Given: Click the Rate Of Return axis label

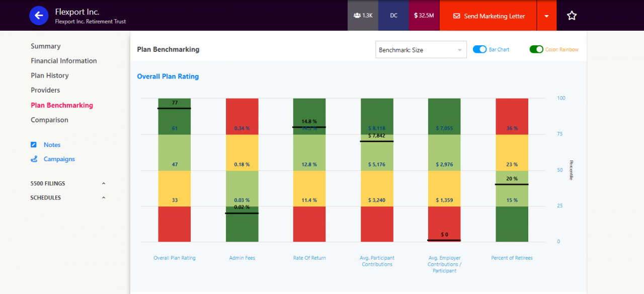Looking at the screenshot, I should click(309, 258).
